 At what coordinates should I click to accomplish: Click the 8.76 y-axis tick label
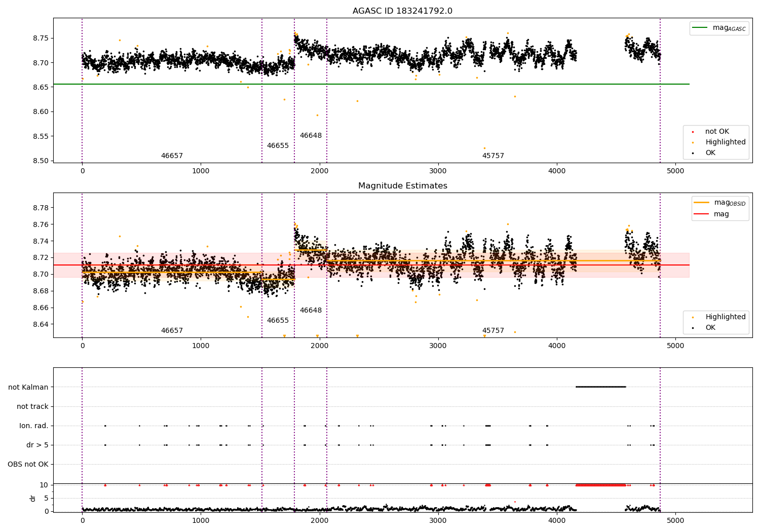click(40, 225)
